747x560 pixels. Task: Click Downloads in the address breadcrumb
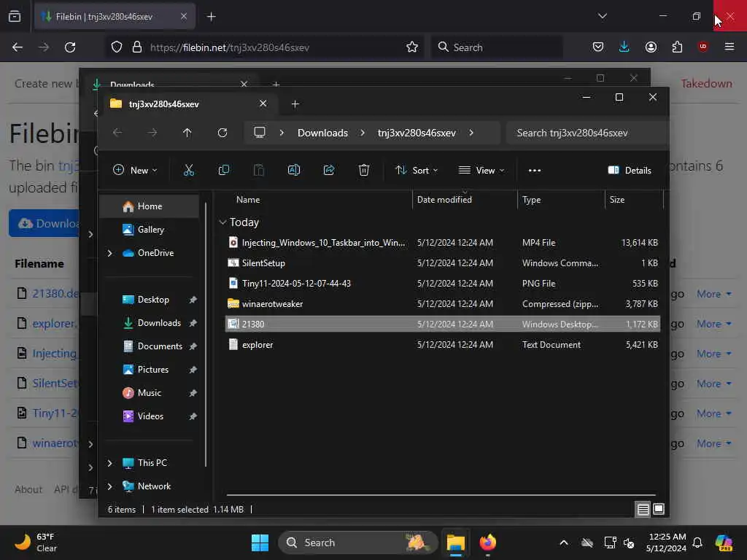click(322, 133)
